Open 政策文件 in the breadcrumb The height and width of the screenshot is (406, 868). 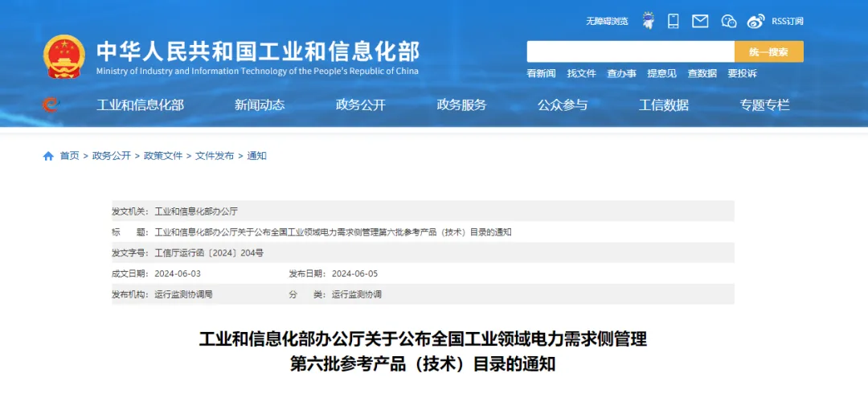(163, 156)
